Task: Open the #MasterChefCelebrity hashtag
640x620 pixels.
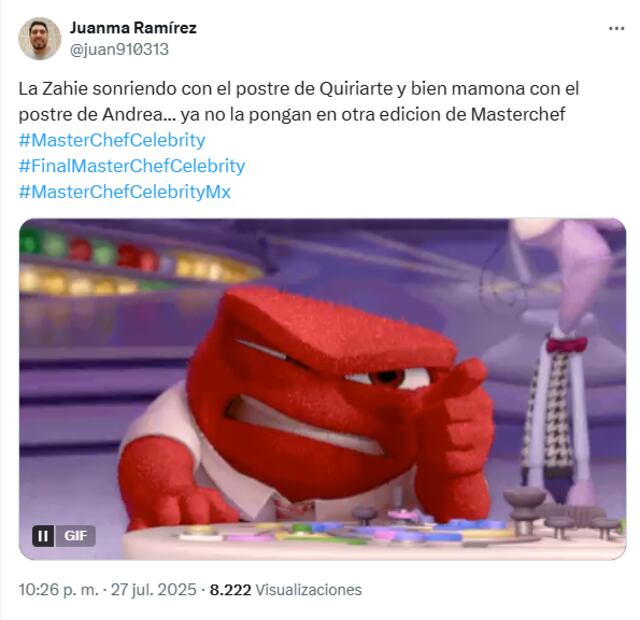Action: point(112,140)
